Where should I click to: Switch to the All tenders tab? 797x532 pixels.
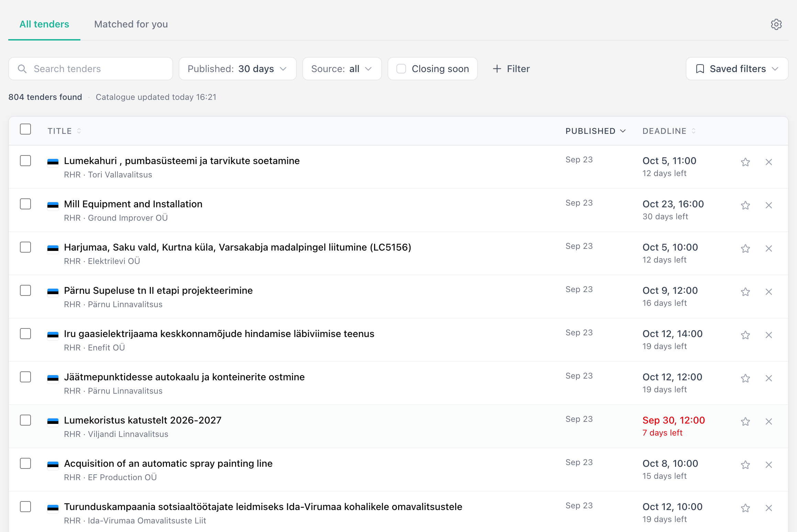pos(44,24)
